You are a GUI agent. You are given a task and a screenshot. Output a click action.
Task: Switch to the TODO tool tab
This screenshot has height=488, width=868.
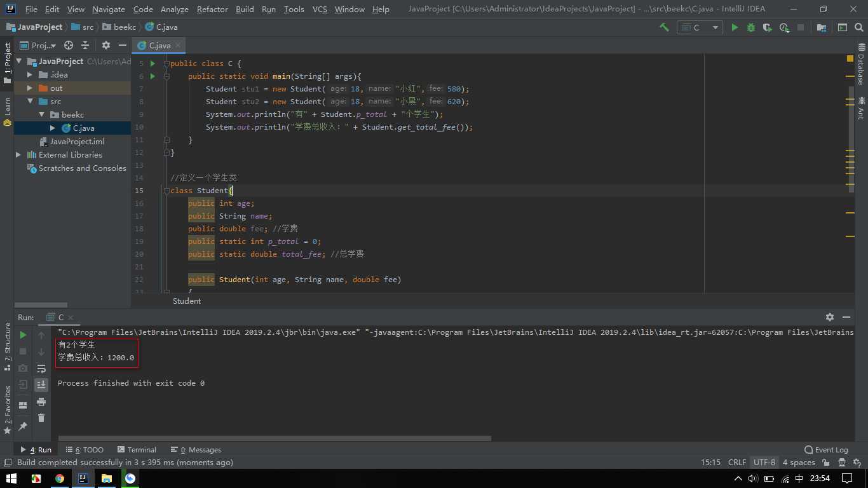pyautogui.click(x=85, y=449)
